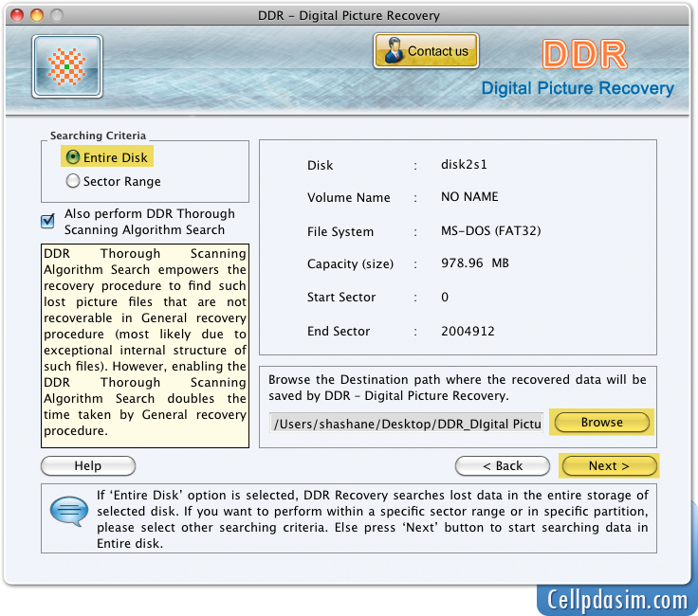Click the Entire Disk option hint text at bottom
Image resolution: width=698 pixels, height=616 pixels.
click(373, 519)
